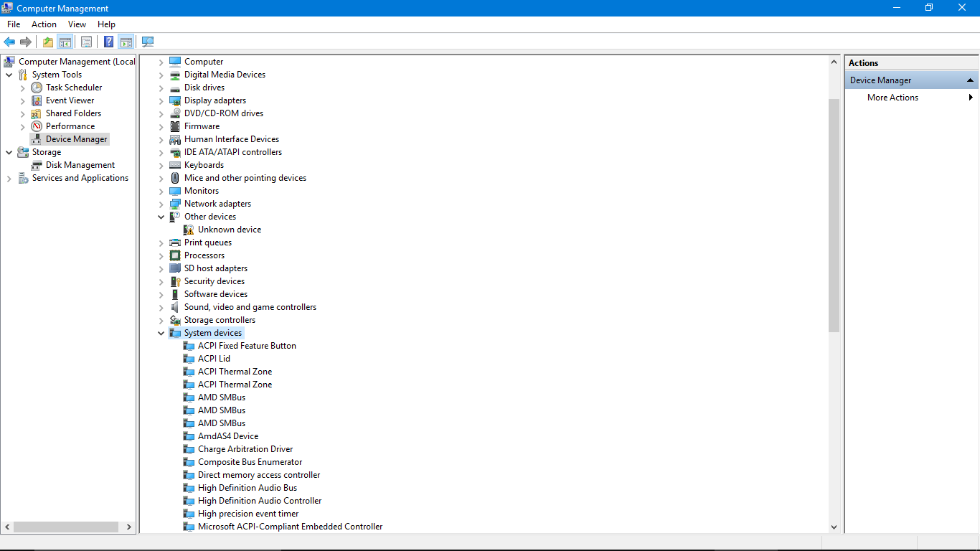Click the Event Viewer icon

37,100
